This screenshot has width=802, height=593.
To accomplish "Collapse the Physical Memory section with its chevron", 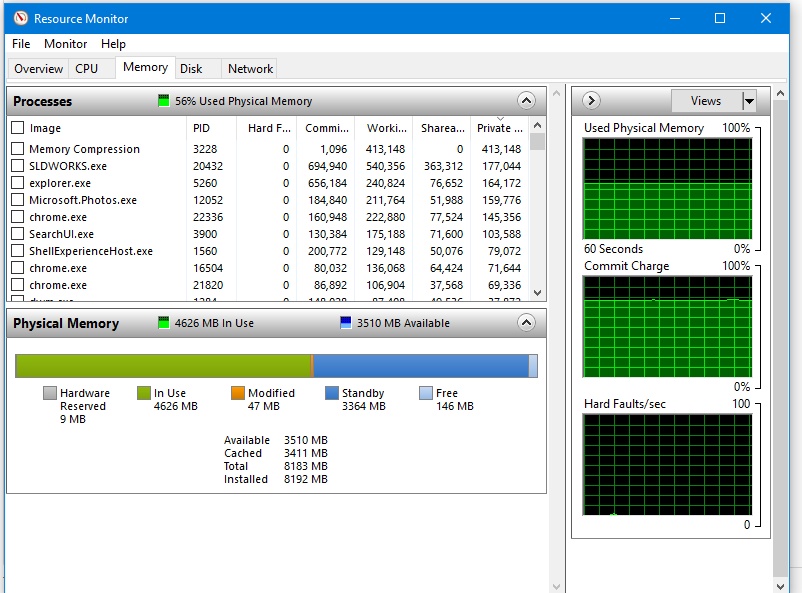I will tap(526, 323).
